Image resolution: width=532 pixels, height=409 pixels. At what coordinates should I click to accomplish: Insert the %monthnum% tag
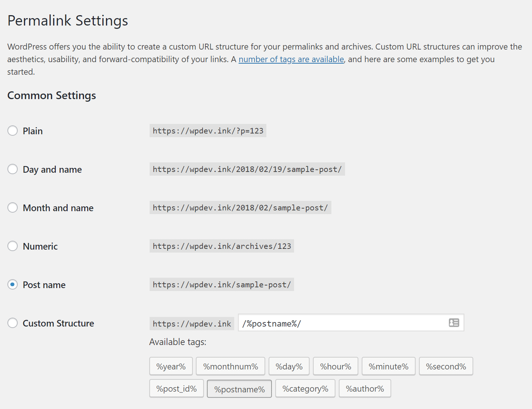[230, 366]
